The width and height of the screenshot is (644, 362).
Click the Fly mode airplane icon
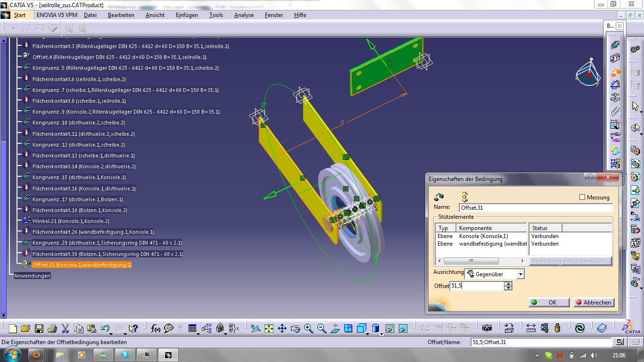[x=256, y=329]
